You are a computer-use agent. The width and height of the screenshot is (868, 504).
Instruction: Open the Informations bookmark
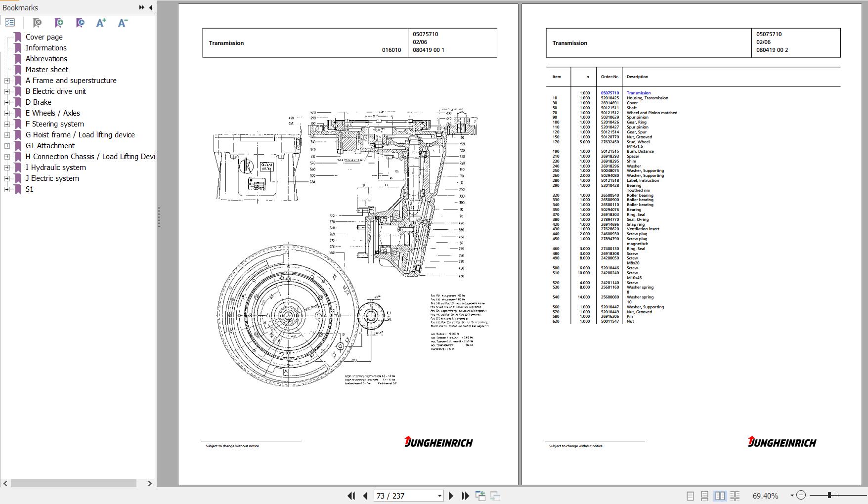pyautogui.click(x=46, y=48)
